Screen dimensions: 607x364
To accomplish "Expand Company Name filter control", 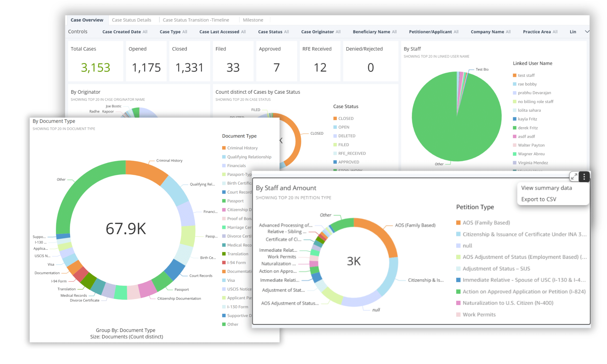I will pos(490,32).
